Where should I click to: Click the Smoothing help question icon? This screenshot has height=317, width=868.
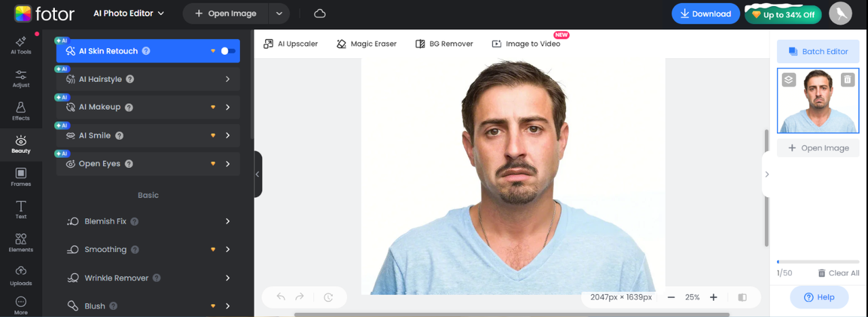point(135,249)
